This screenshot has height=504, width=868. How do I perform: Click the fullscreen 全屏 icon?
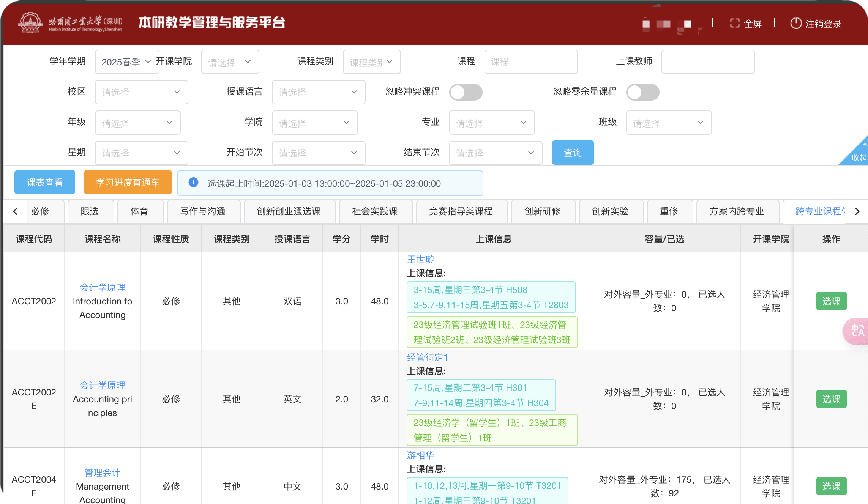click(735, 23)
